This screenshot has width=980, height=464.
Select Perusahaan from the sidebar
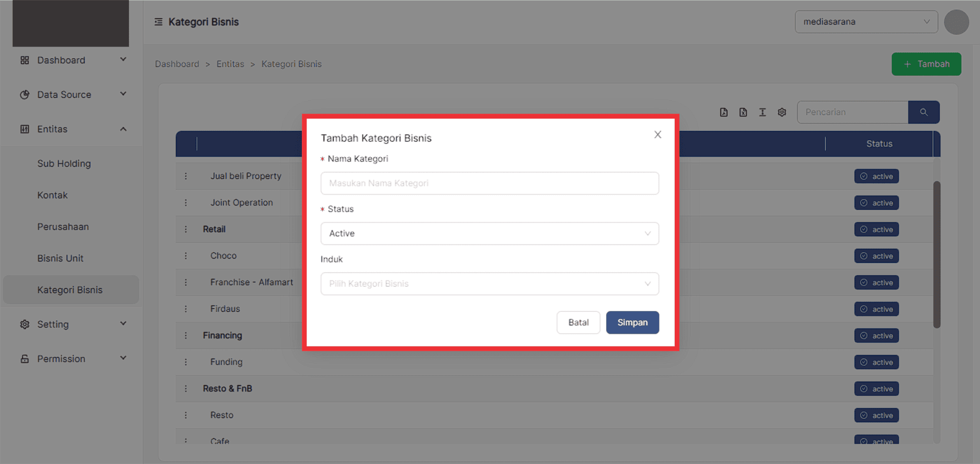click(63, 227)
